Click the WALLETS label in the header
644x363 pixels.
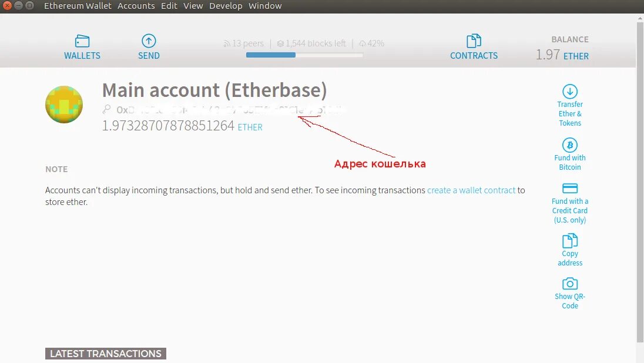[82, 55]
